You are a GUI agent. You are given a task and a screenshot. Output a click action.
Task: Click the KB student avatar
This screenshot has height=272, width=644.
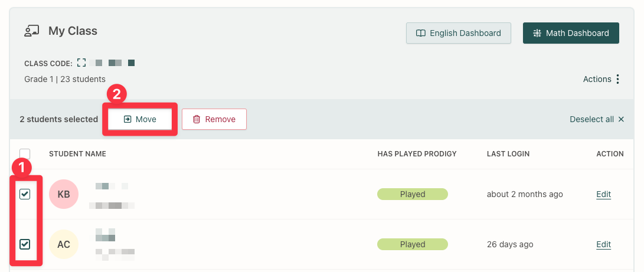[x=64, y=194]
